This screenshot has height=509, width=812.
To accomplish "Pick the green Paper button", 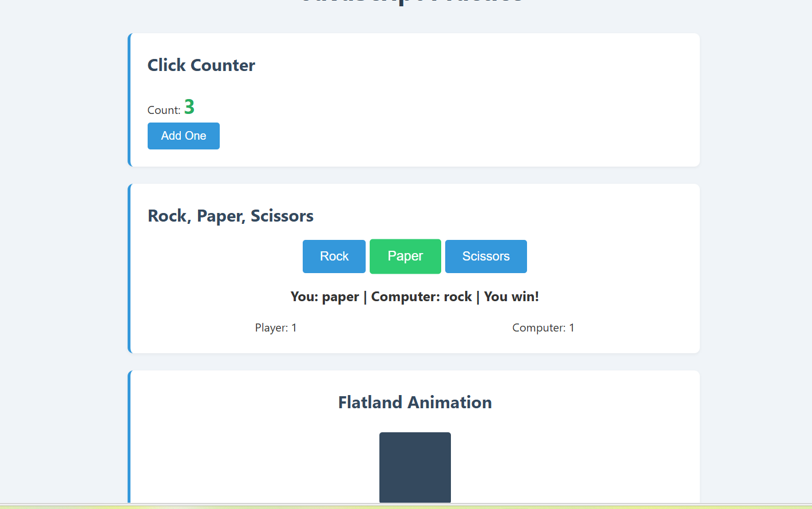I will (405, 257).
